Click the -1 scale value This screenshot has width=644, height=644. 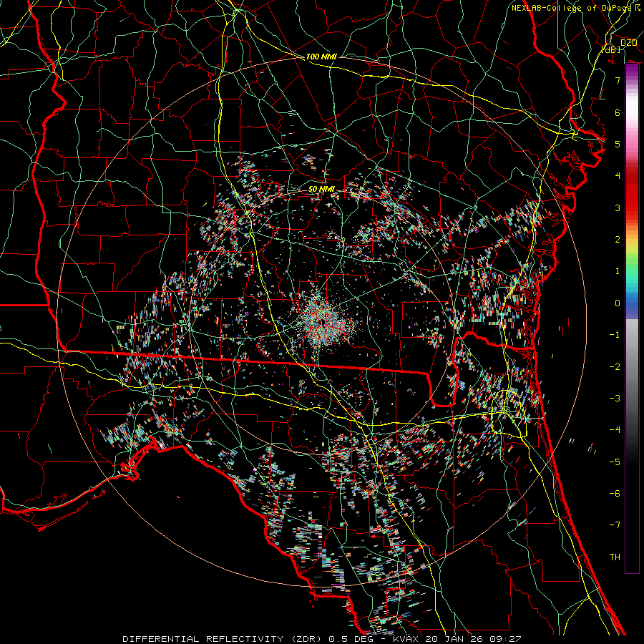[615, 335]
